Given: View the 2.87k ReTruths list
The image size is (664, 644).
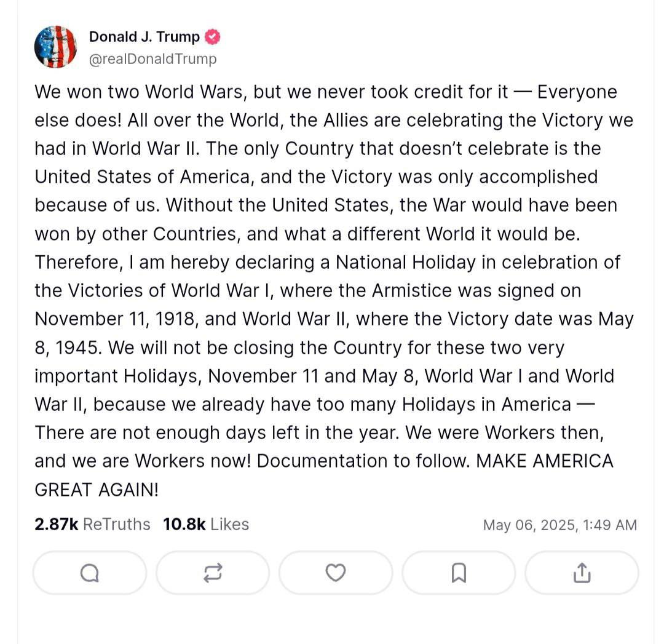Looking at the screenshot, I should coord(92,524).
